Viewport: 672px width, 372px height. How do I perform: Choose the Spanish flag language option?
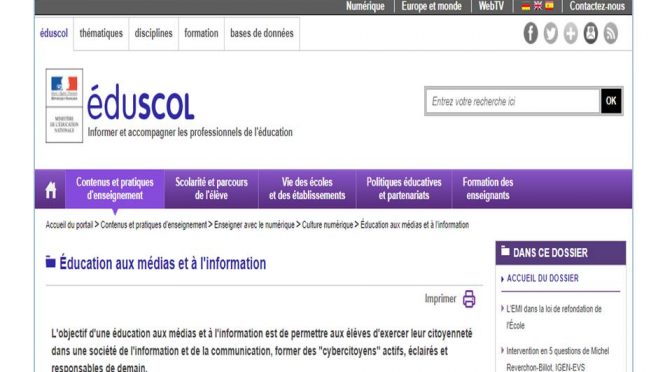click(549, 6)
